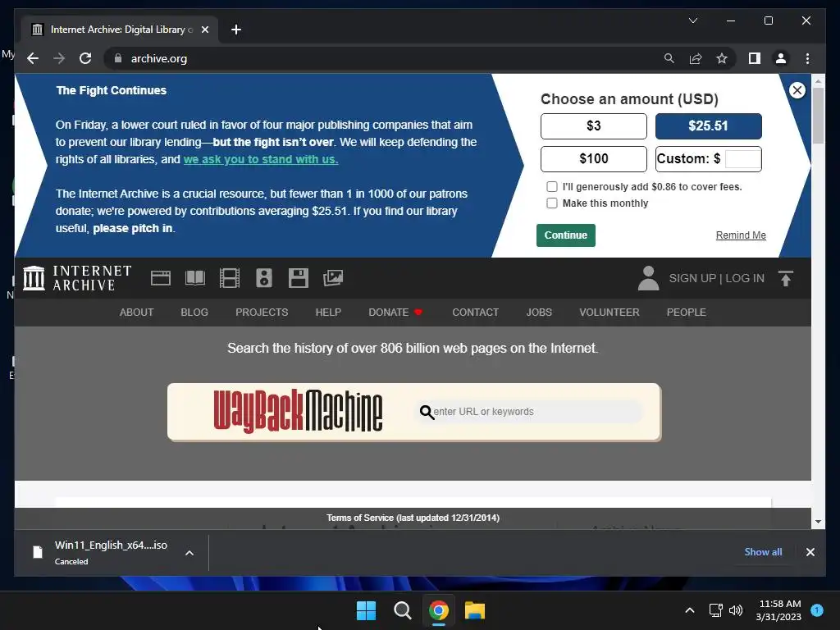Open Windows taskbar search
840x630 pixels.
(402, 610)
